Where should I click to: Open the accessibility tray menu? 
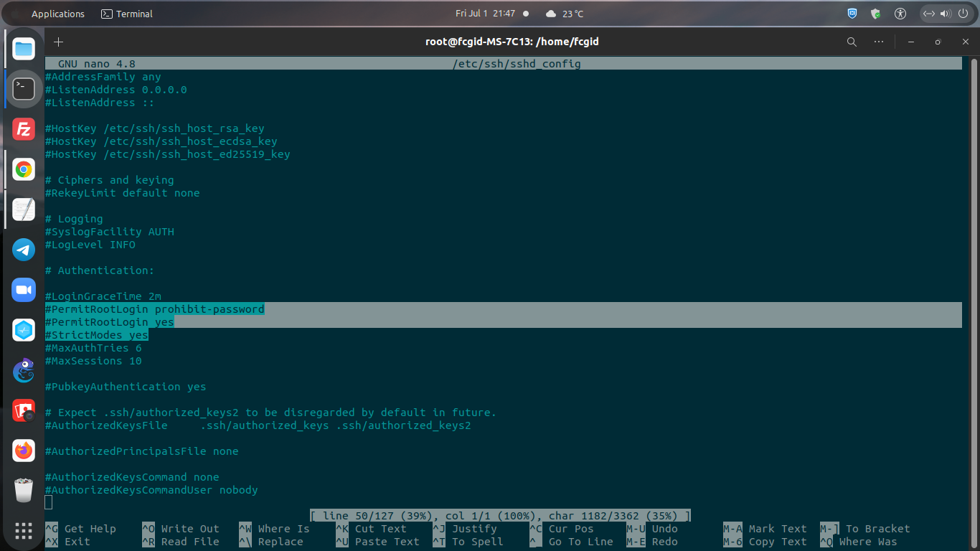coord(900,14)
